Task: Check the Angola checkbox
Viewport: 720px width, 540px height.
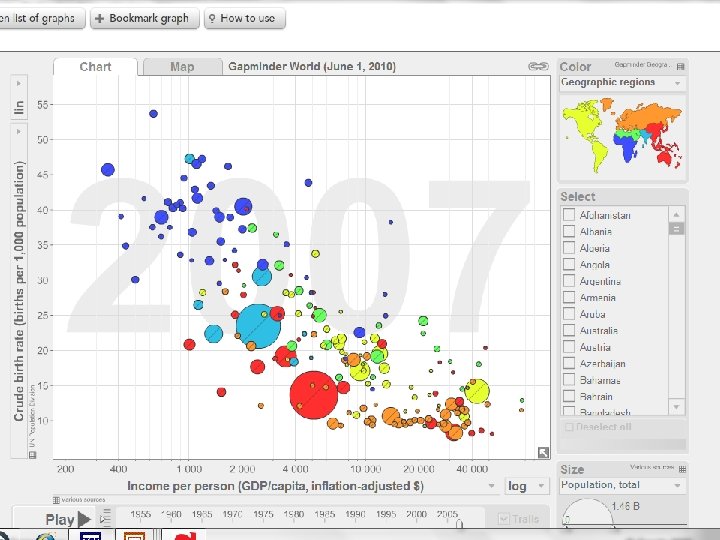Action: pos(569,264)
